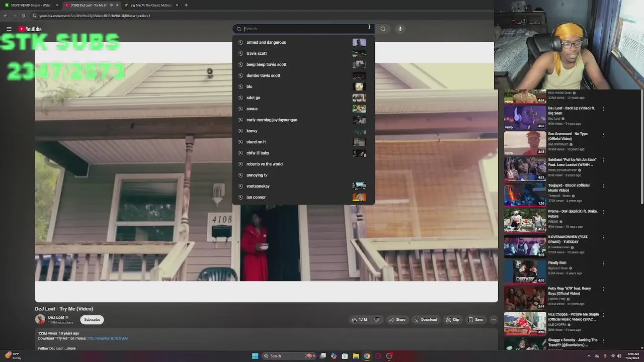Create a Clip of the video
This screenshot has width=644, height=362.
point(452,320)
